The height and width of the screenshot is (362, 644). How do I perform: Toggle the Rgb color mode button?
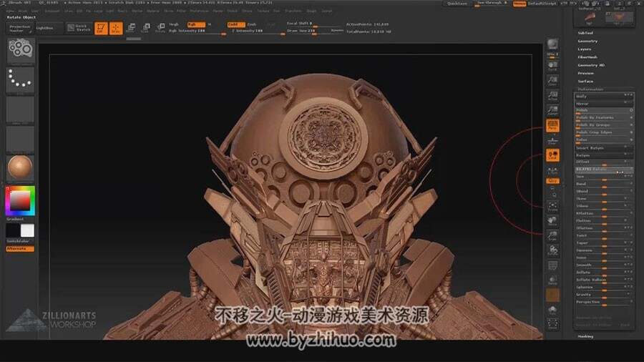point(196,24)
